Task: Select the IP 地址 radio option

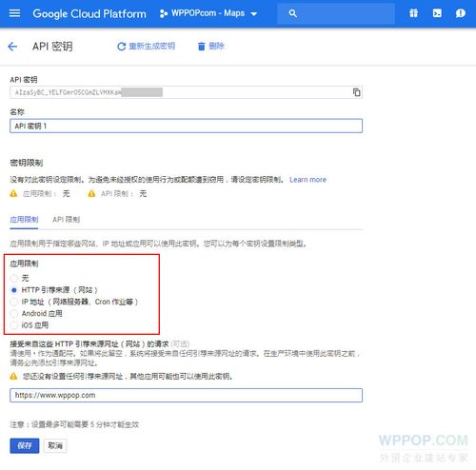Action: (14, 302)
